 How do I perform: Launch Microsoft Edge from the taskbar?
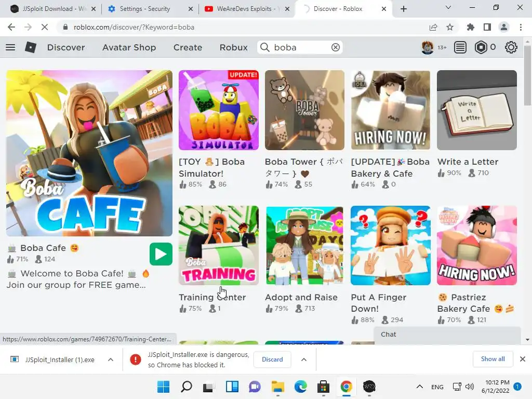pos(301,387)
